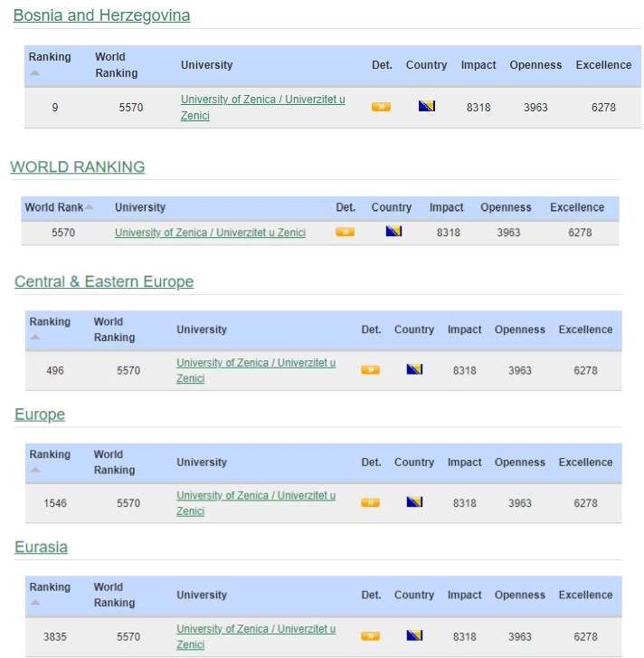Open the Europe heading link

click(40, 415)
